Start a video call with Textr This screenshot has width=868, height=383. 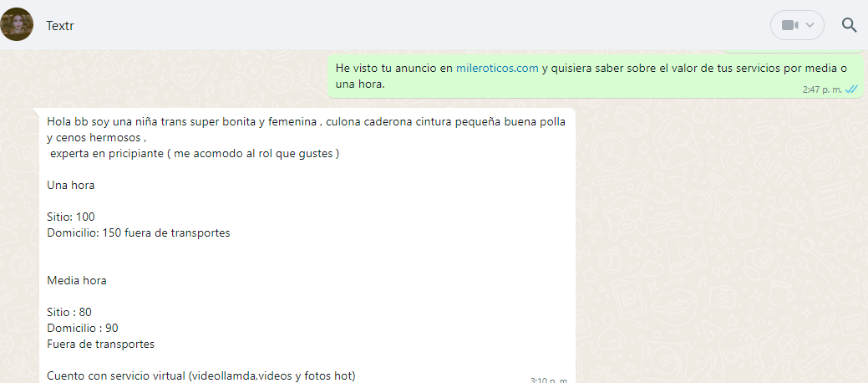click(x=789, y=25)
